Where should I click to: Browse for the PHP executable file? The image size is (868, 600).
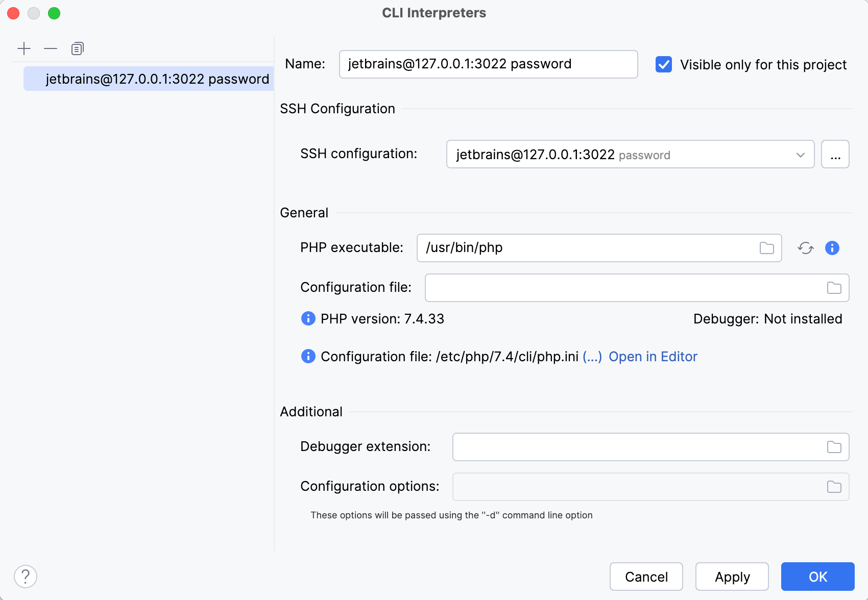[x=766, y=248]
